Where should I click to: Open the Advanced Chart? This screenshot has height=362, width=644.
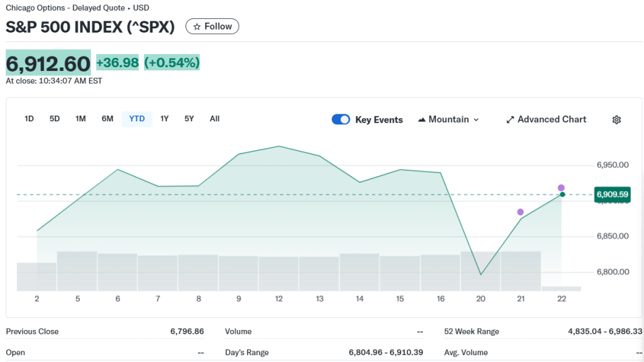552,119
